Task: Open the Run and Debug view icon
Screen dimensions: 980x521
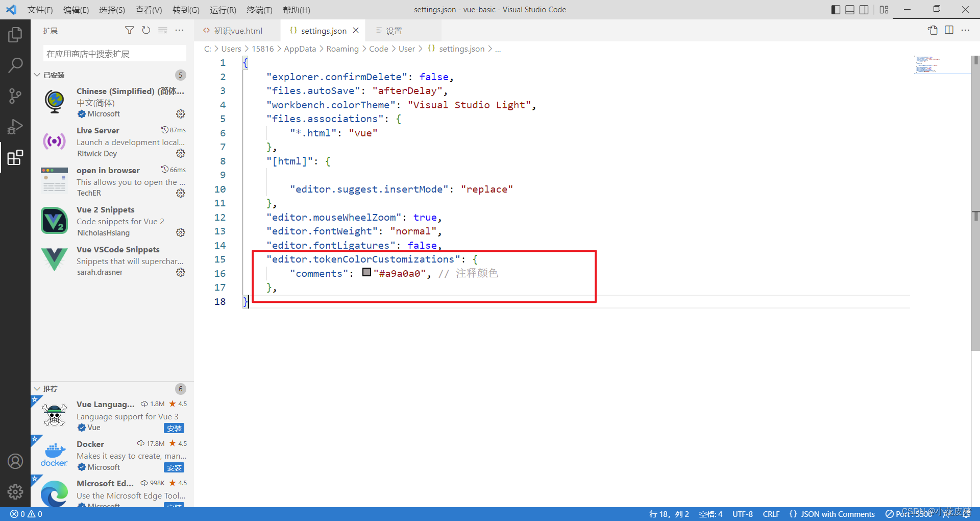Action: click(x=15, y=127)
